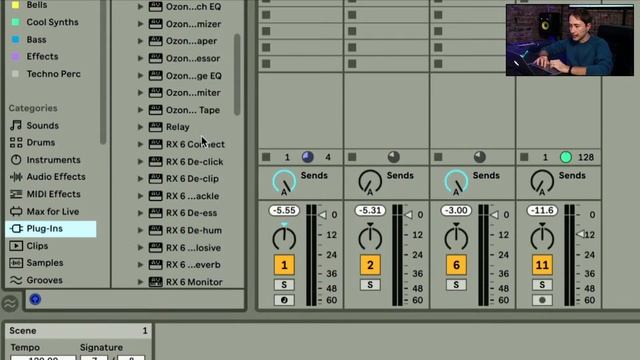This screenshot has width=640, height=360.
Task: Click the RX 6 De-ess plug-in icon
Action: click(x=155, y=213)
